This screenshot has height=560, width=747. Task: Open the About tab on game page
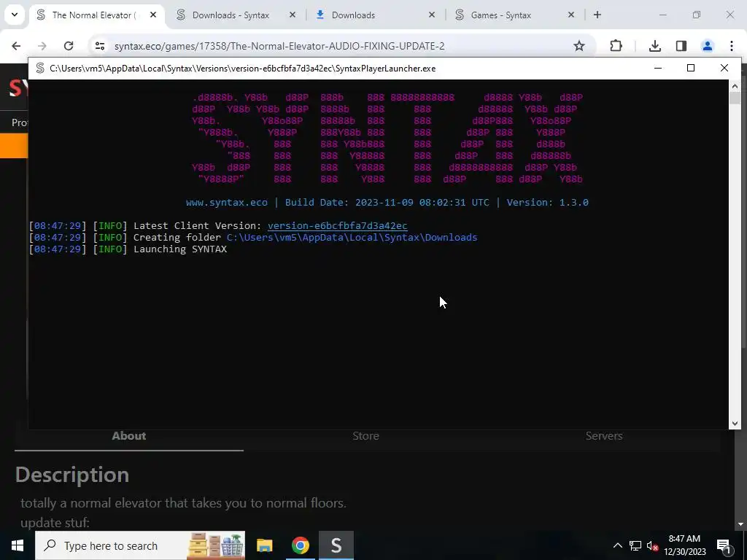[129, 436]
